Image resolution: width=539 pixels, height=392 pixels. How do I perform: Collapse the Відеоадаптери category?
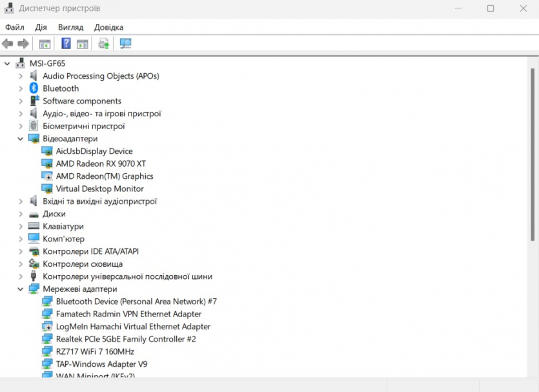(x=21, y=139)
